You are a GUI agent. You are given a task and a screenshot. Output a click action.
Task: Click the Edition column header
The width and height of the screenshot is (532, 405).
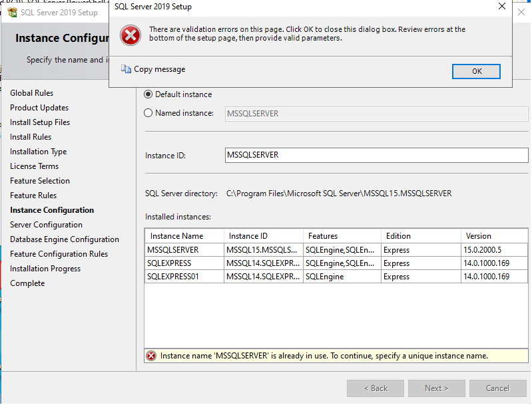click(421, 236)
